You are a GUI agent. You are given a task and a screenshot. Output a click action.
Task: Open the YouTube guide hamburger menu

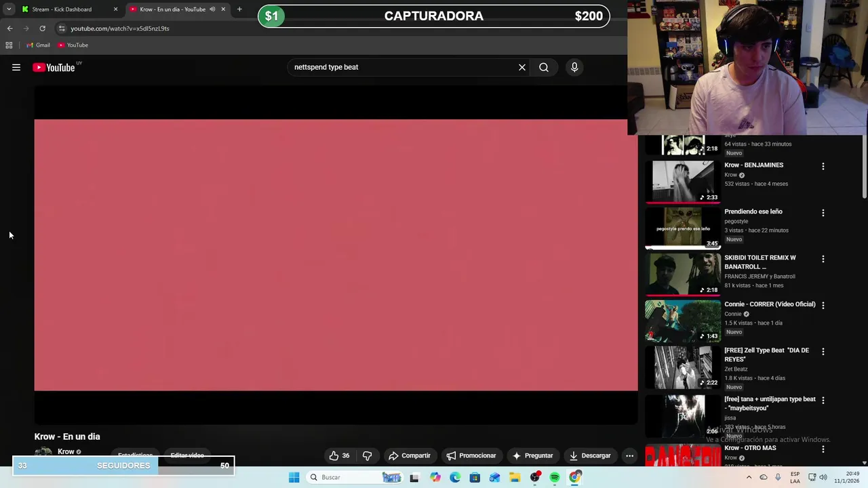pyautogui.click(x=16, y=67)
